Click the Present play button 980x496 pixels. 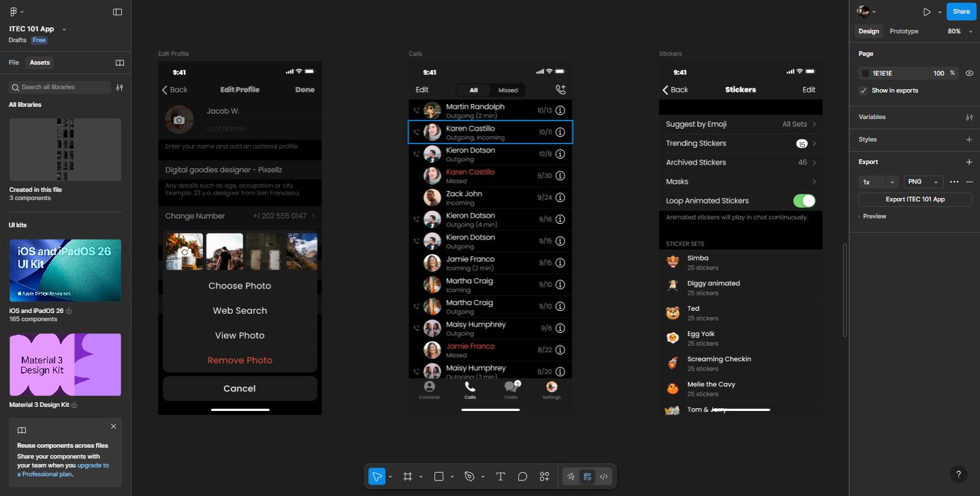926,12
